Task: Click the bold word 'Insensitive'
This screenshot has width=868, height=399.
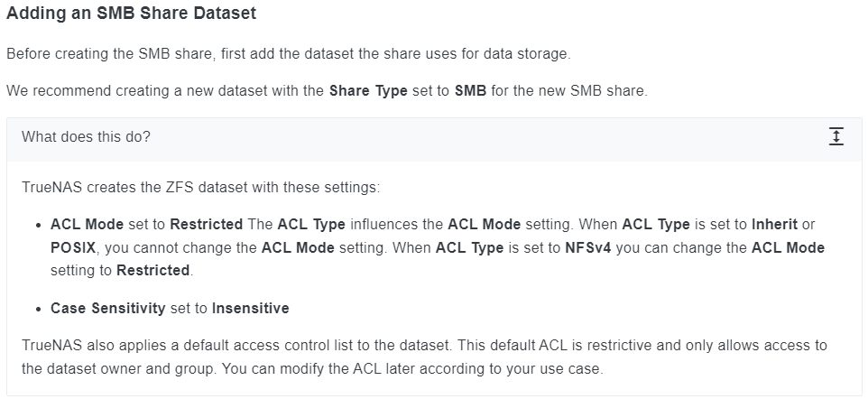Action: [250, 308]
